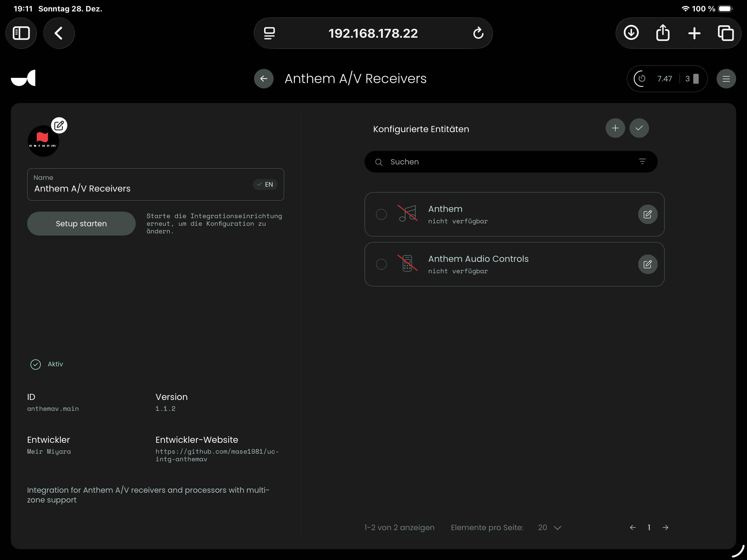Select Anthem Audio Controls radio circle
The width and height of the screenshot is (747, 560).
(x=381, y=264)
